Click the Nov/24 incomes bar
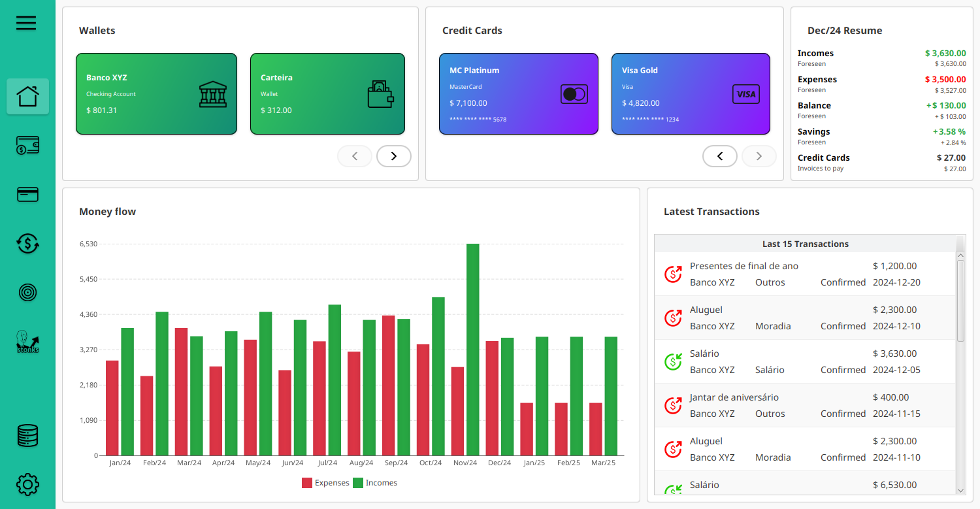 [472, 350]
